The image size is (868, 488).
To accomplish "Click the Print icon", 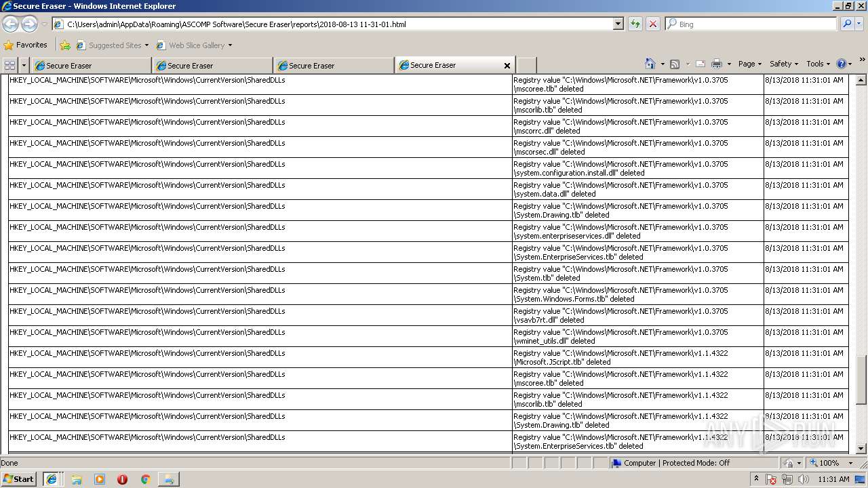I will pyautogui.click(x=717, y=64).
